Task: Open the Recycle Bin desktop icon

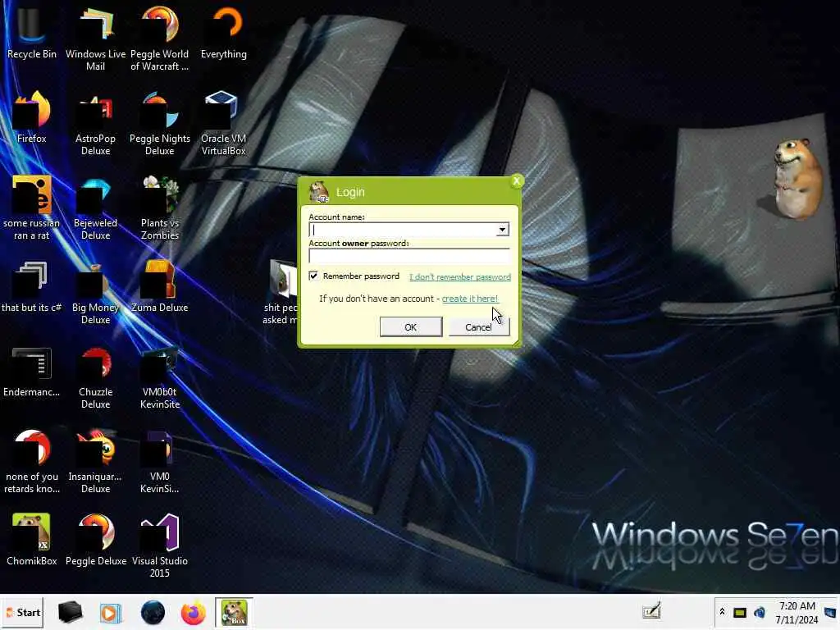Action: pos(32,32)
